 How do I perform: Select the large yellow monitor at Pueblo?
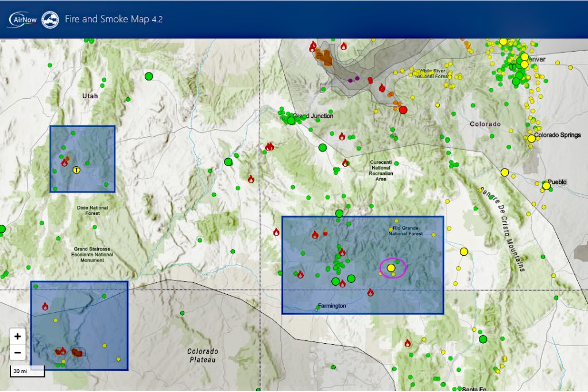[547, 186]
